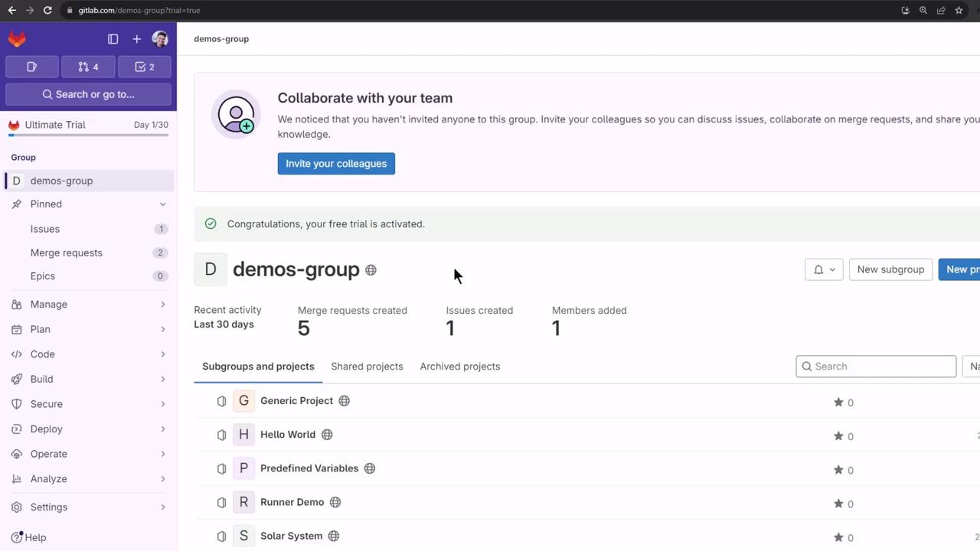
Task: Open pinned Issues item
Action: pyautogui.click(x=89, y=229)
